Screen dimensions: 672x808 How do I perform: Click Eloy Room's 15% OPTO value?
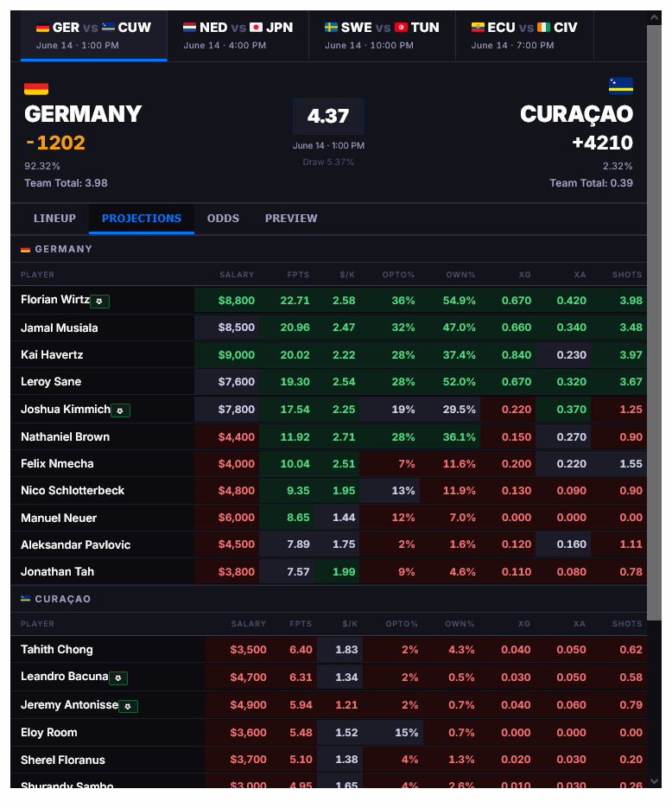(406, 733)
